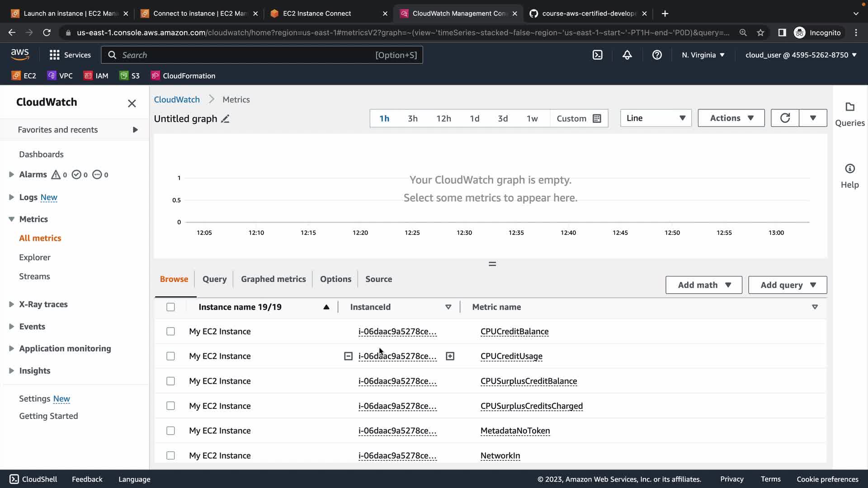Screen dimensions: 868x488
Task: Open the CloudShell icon in top bar
Action: [x=597, y=55]
